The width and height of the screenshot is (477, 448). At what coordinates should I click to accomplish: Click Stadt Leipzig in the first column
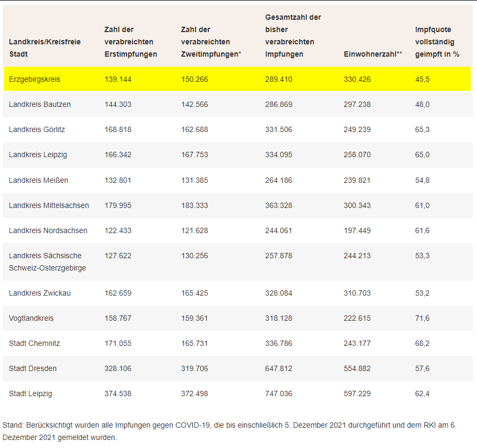pyautogui.click(x=30, y=393)
